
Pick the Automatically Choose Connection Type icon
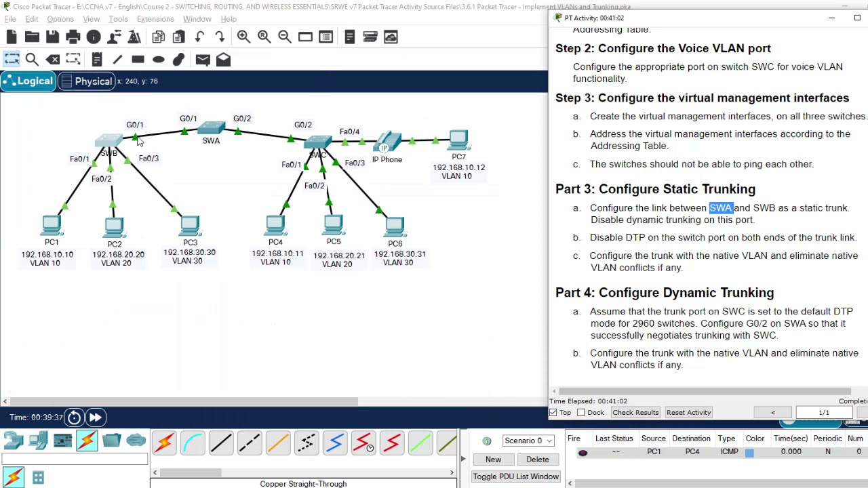tap(164, 443)
